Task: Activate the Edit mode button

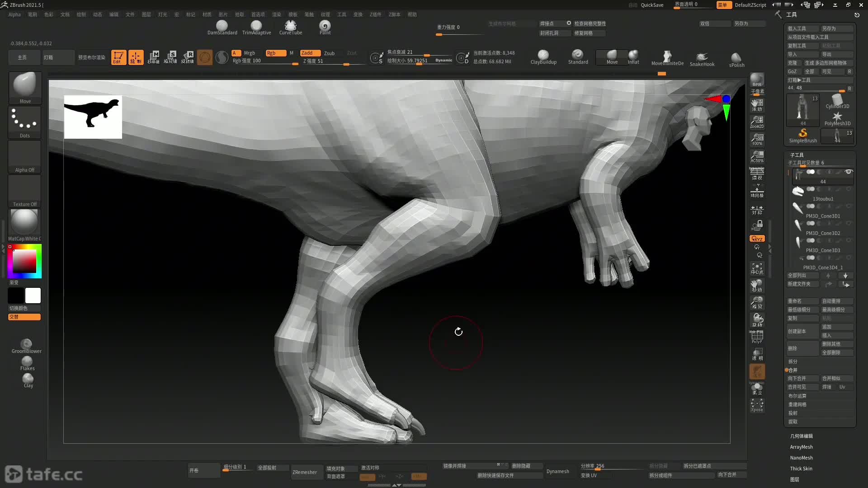Action: [118, 57]
